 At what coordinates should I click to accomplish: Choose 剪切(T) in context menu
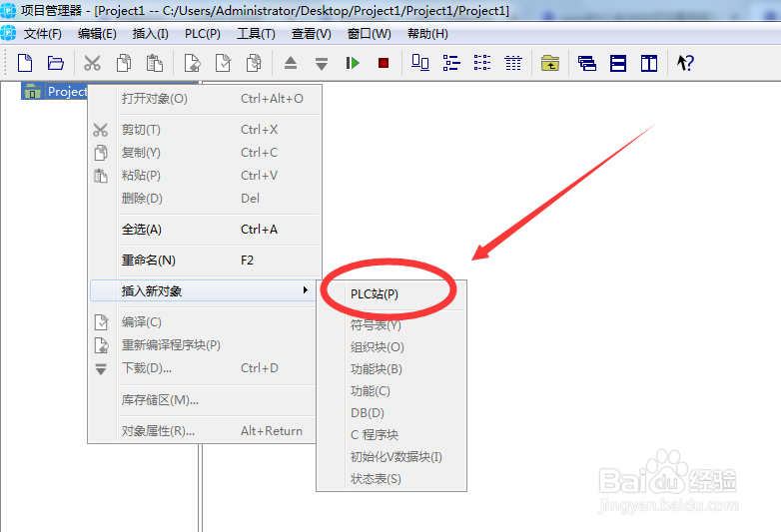pyautogui.click(x=204, y=130)
